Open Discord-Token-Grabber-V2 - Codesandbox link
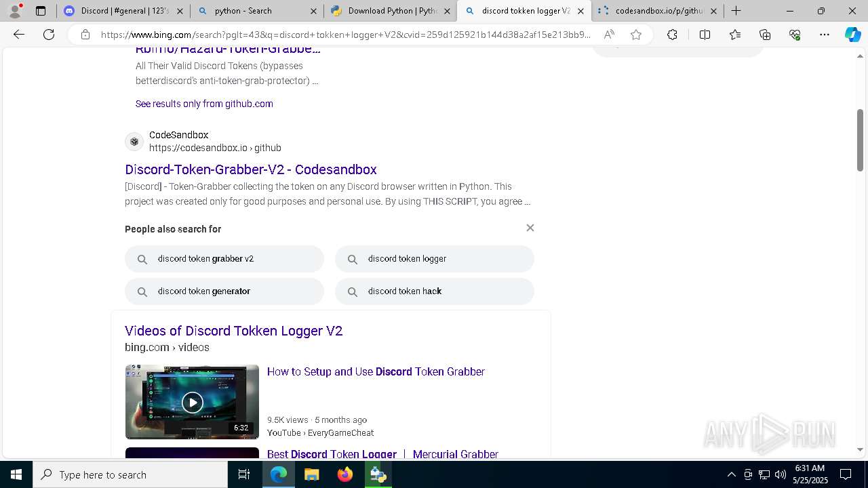 (251, 169)
